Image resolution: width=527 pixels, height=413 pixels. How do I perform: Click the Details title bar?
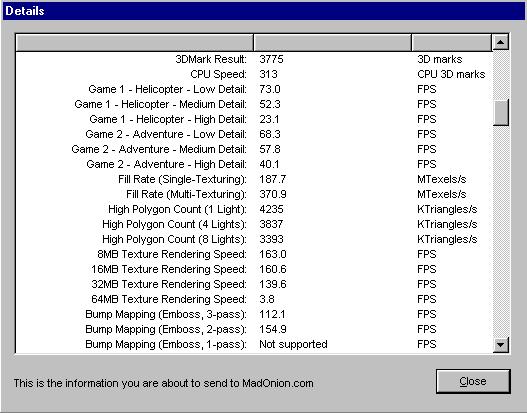(x=264, y=11)
